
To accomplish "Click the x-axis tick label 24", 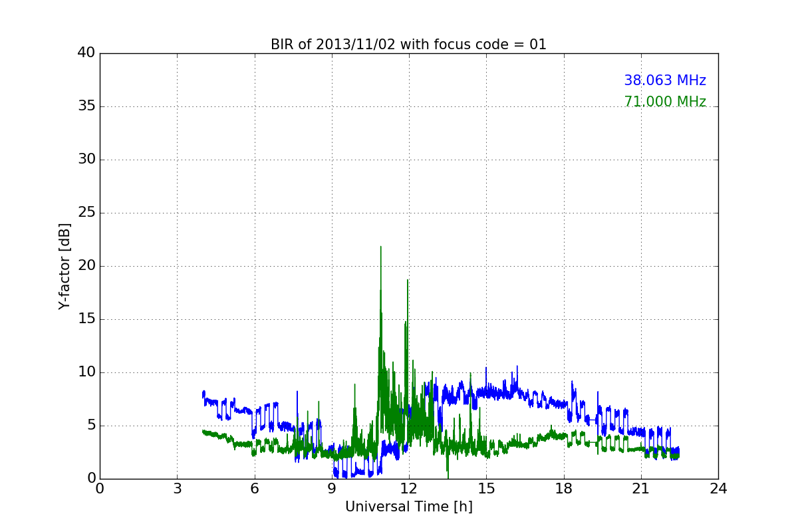I will pos(718,489).
